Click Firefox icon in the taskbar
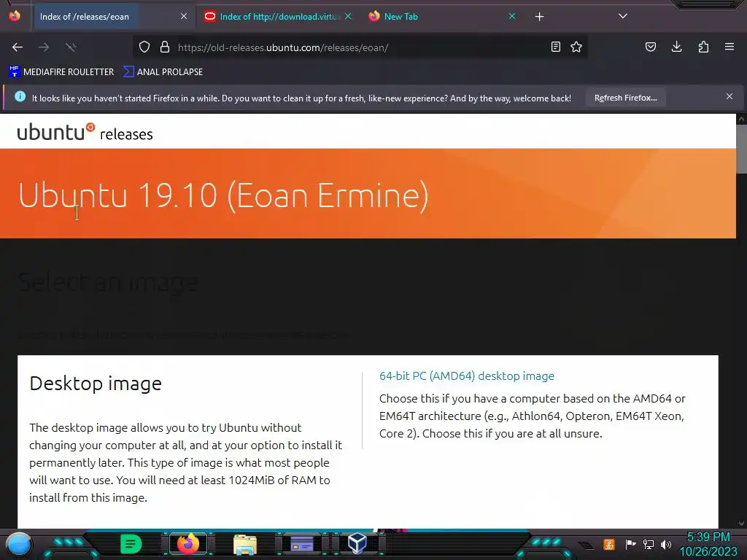 (x=188, y=544)
